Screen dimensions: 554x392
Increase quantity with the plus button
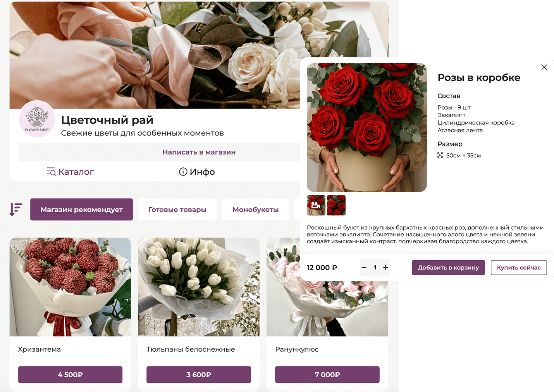[x=385, y=268]
